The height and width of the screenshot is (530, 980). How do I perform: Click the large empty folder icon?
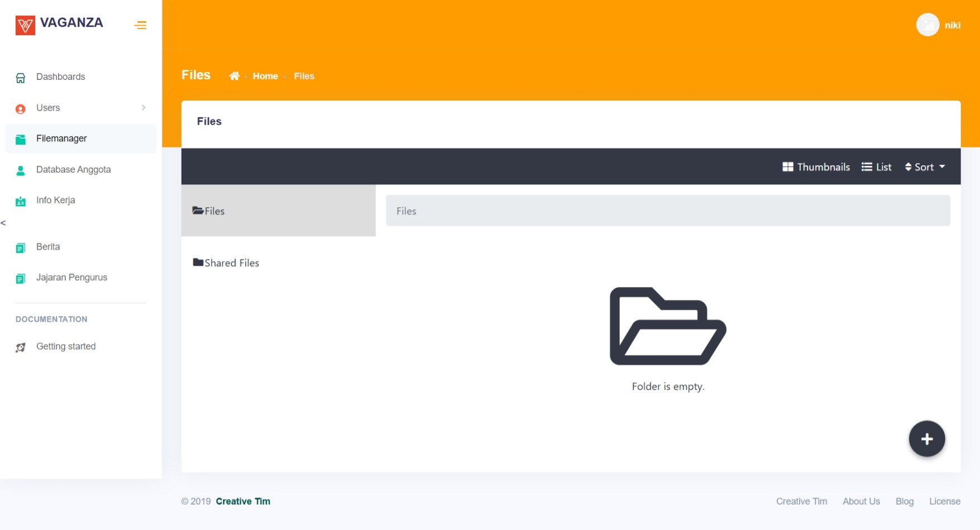(667, 326)
